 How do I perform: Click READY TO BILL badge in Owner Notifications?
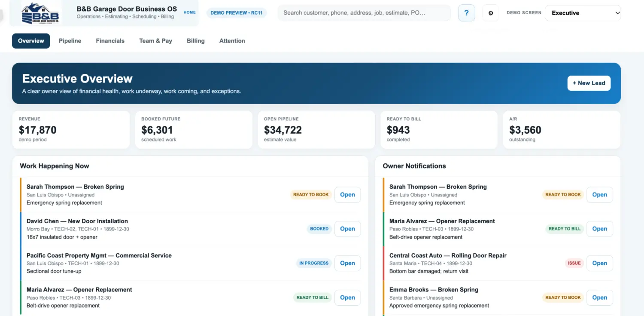click(565, 229)
